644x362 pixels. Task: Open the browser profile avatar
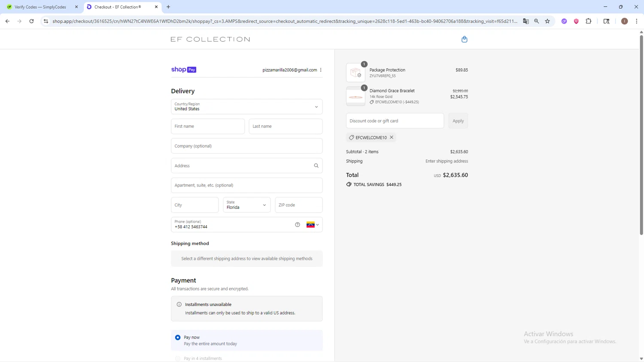(625, 21)
